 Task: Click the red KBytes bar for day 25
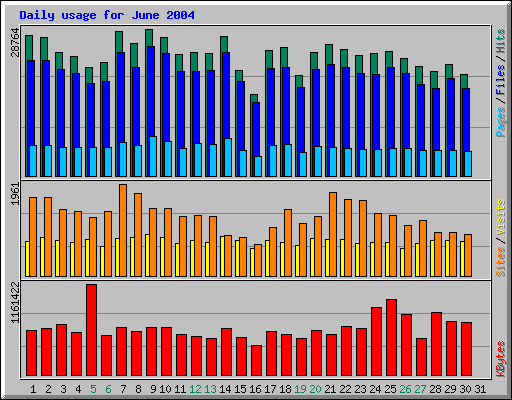coord(392,338)
